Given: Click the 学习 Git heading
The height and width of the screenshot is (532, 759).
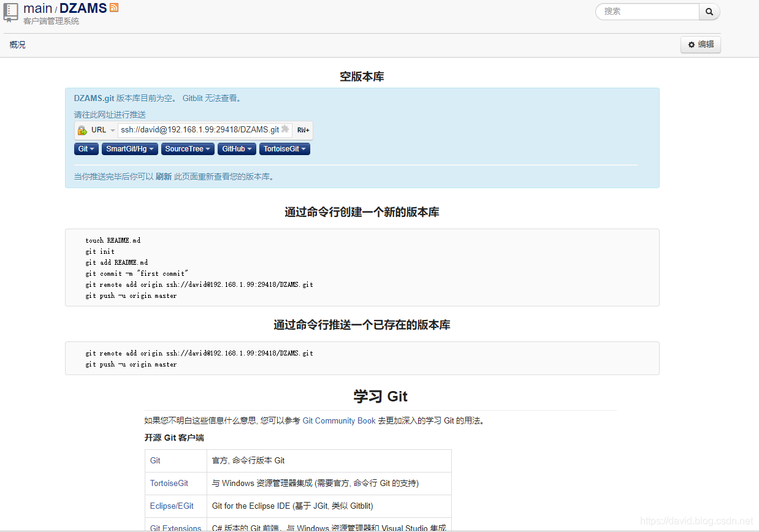Looking at the screenshot, I should pyautogui.click(x=380, y=396).
